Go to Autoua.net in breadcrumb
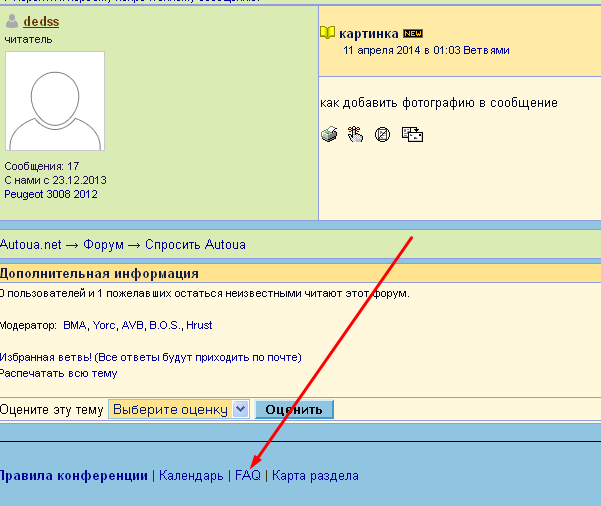This screenshot has width=601, height=506. pos(30,244)
